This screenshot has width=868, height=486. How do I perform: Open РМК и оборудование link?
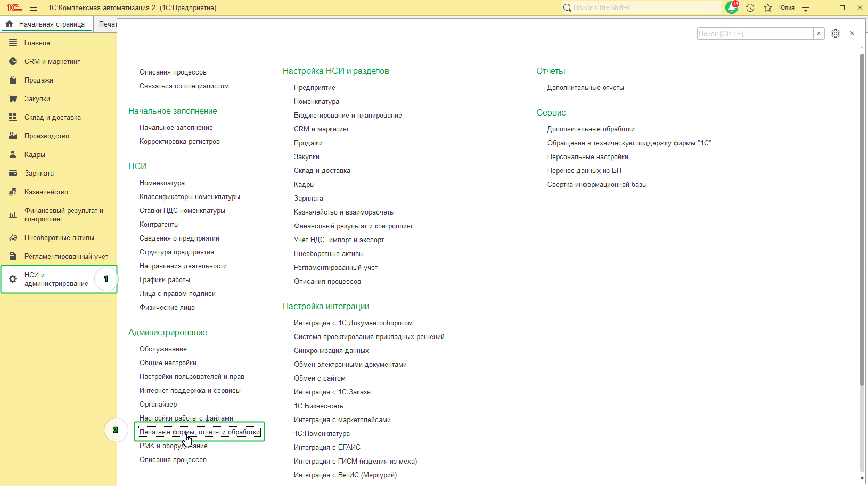(x=174, y=446)
